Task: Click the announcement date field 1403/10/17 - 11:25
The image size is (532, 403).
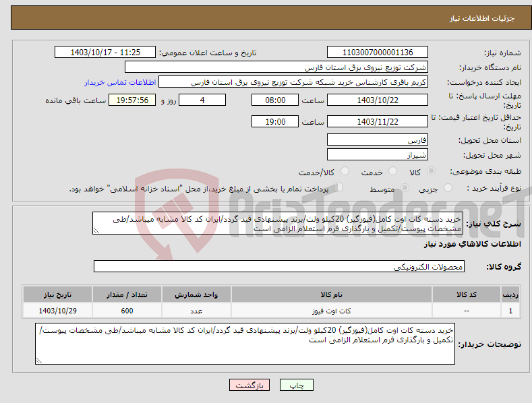Action: click(105, 53)
